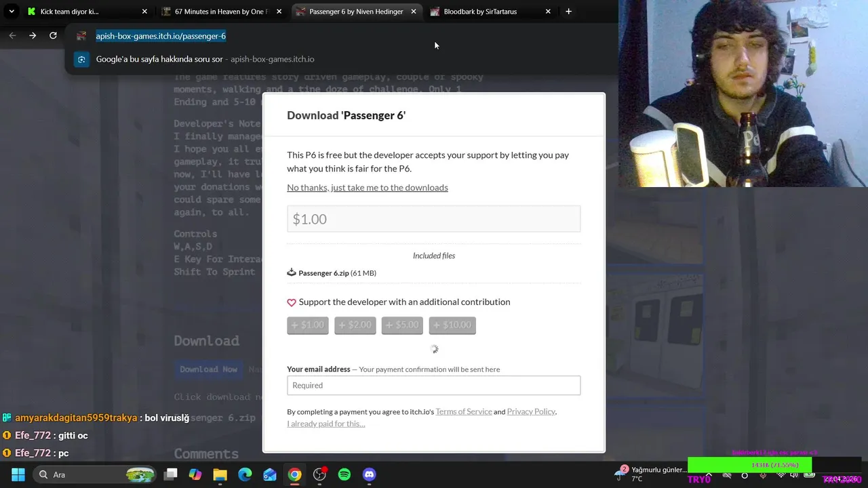Click the download icon beside Passenger 6.zip
Image resolution: width=868 pixels, height=488 pixels.
tap(292, 272)
